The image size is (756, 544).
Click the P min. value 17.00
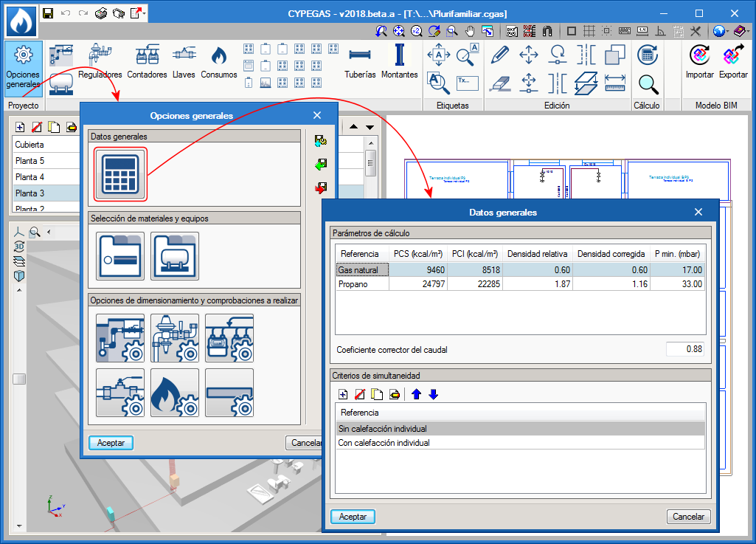[692, 270]
